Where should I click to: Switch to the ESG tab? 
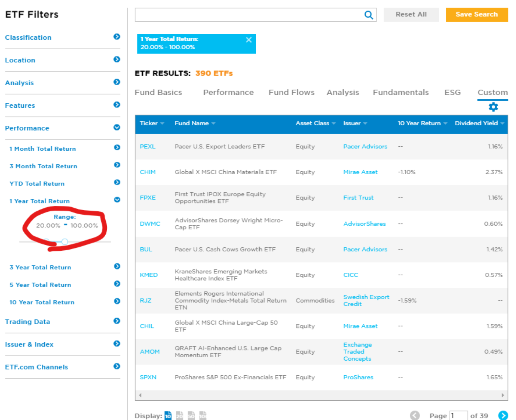(x=452, y=93)
